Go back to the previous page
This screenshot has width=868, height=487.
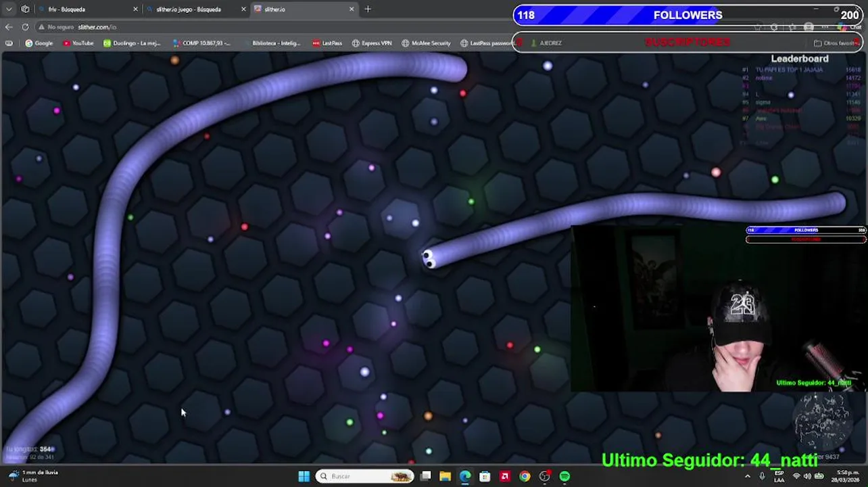tap(9, 27)
